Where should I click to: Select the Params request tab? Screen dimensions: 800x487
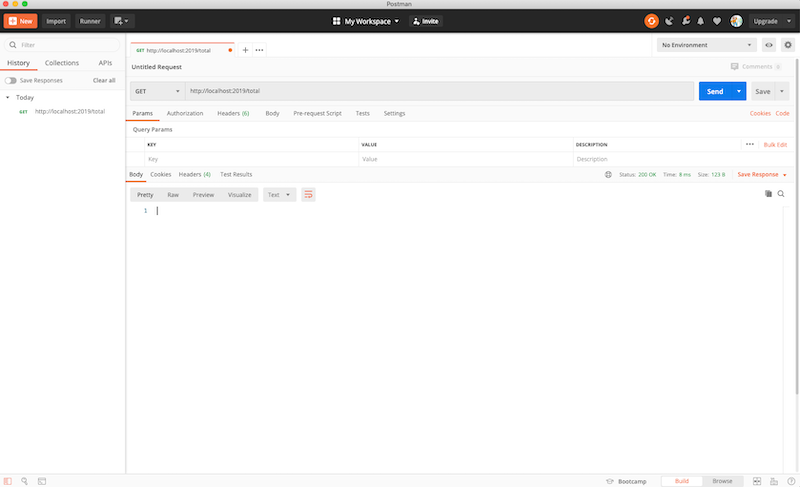tap(142, 113)
